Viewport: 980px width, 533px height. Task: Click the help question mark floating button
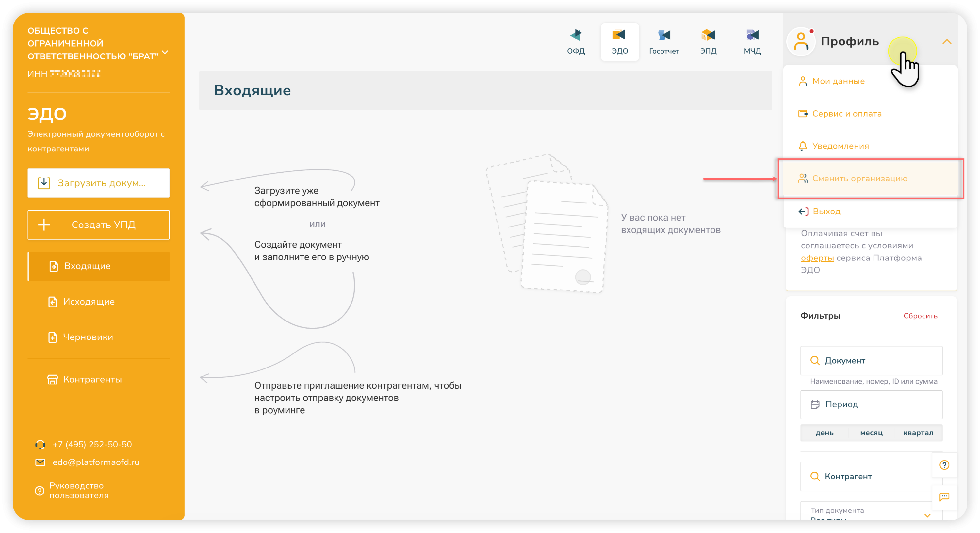pyautogui.click(x=944, y=464)
